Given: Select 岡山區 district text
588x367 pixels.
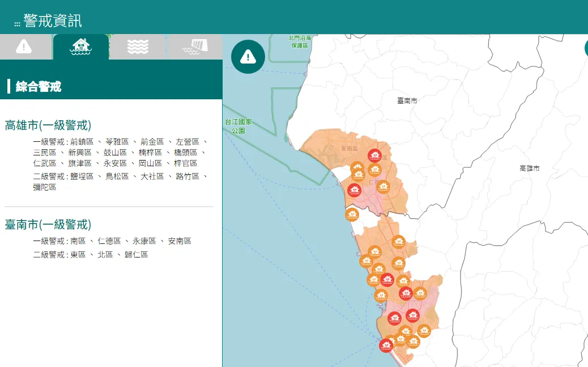Looking at the screenshot, I should 150,163.
